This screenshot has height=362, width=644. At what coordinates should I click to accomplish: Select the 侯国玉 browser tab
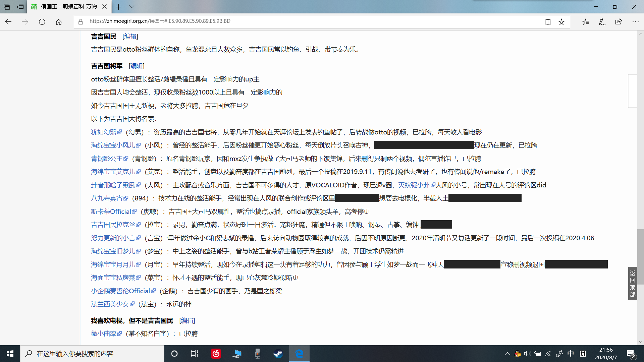pyautogui.click(x=67, y=7)
